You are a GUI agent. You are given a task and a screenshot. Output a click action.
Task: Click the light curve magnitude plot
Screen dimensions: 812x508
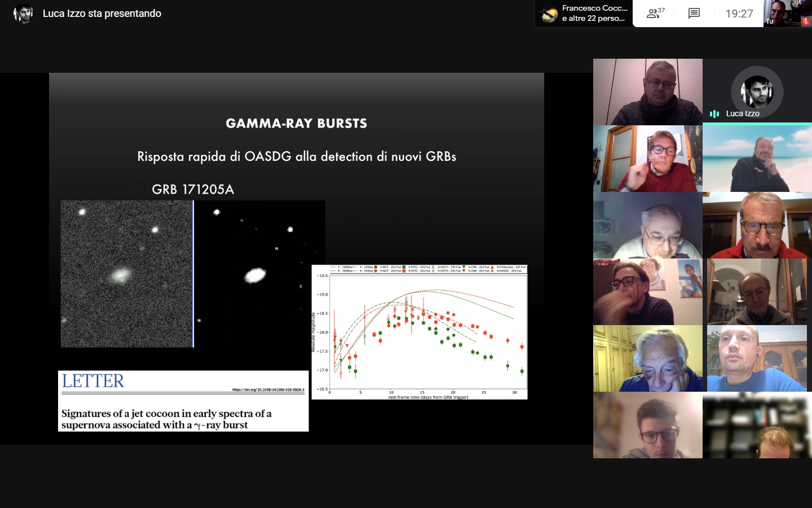[x=420, y=332]
